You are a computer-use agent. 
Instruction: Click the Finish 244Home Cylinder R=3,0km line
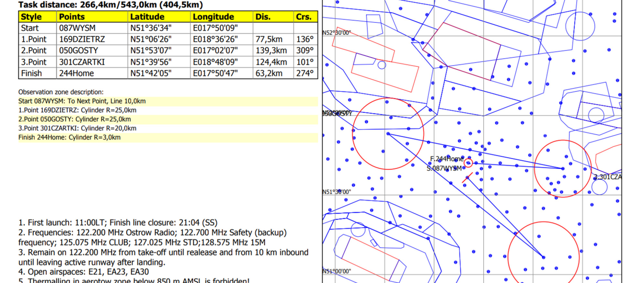pos(70,137)
